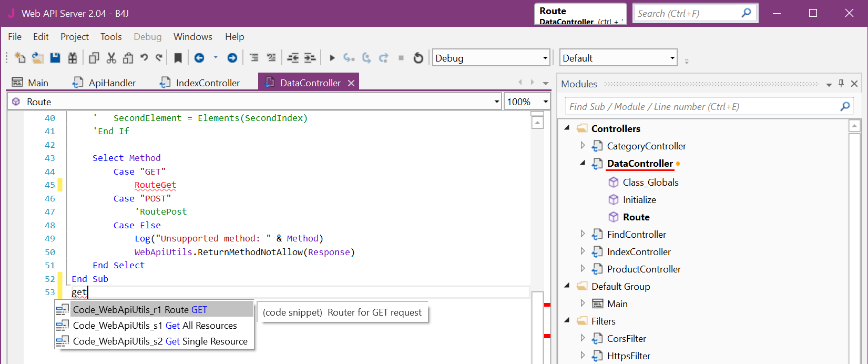The image size is (868, 364).
Task: Select the 'Get All Resources' snippet suggestion
Action: pos(155,326)
